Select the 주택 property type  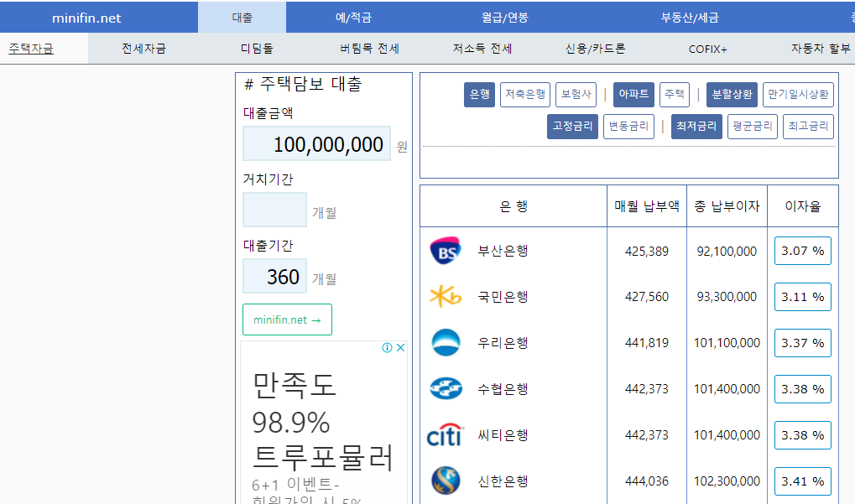point(675,95)
